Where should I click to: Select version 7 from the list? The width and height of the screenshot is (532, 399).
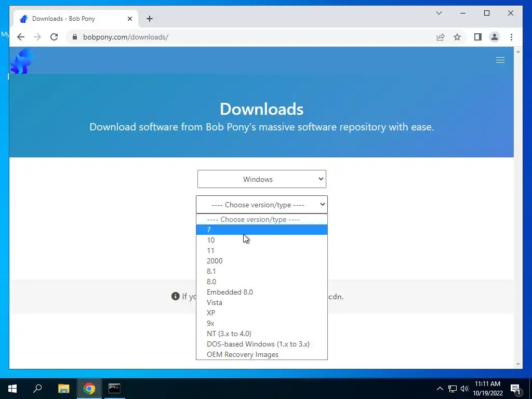(262, 230)
